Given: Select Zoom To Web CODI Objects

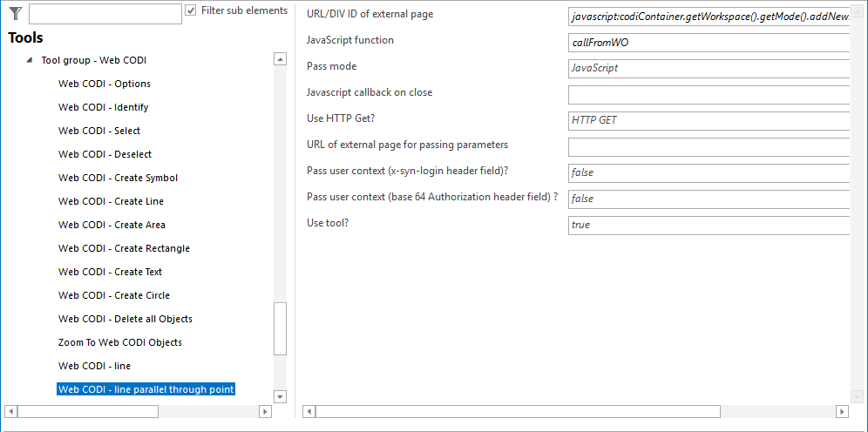Looking at the screenshot, I should [120, 342].
